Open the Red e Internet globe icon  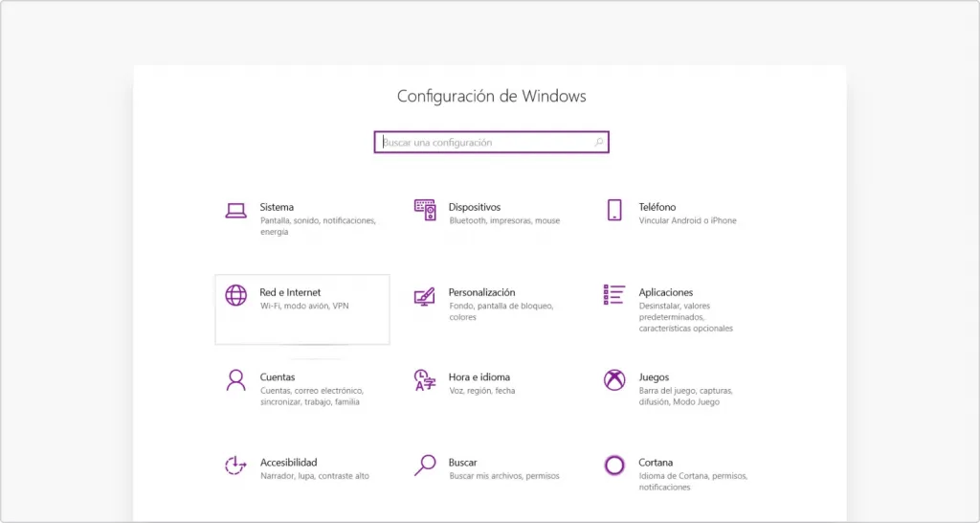[235, 295]
